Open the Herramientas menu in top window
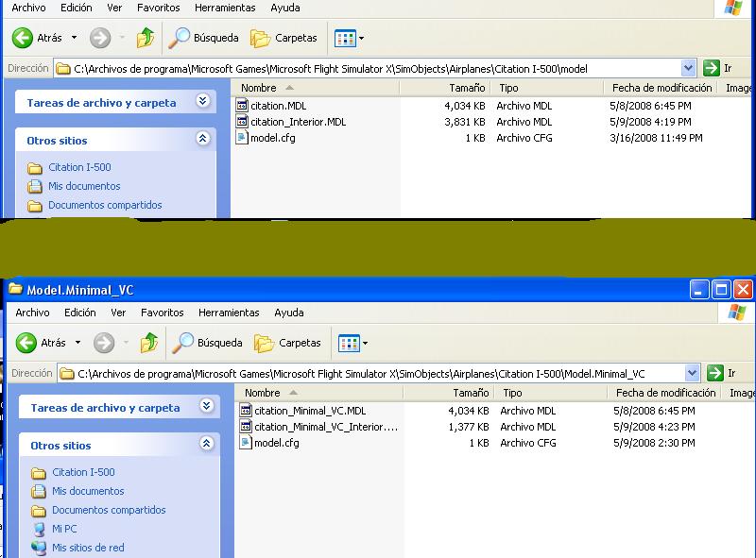Screen dimensions: 756x558 point(225,8)
